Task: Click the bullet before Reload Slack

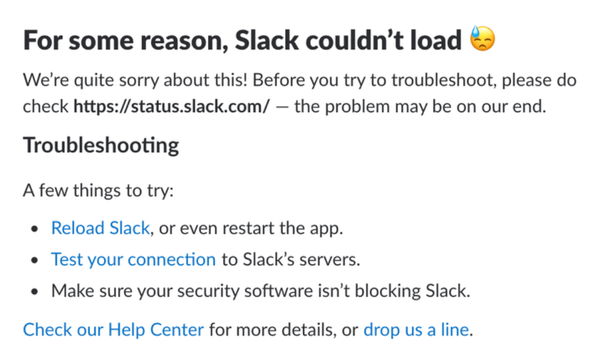Action: (35, 229)
